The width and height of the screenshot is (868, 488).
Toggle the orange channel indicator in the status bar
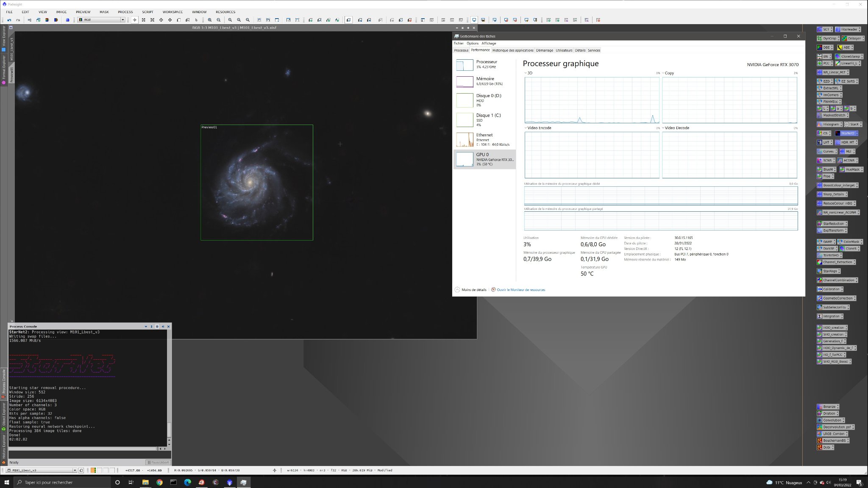93,470
